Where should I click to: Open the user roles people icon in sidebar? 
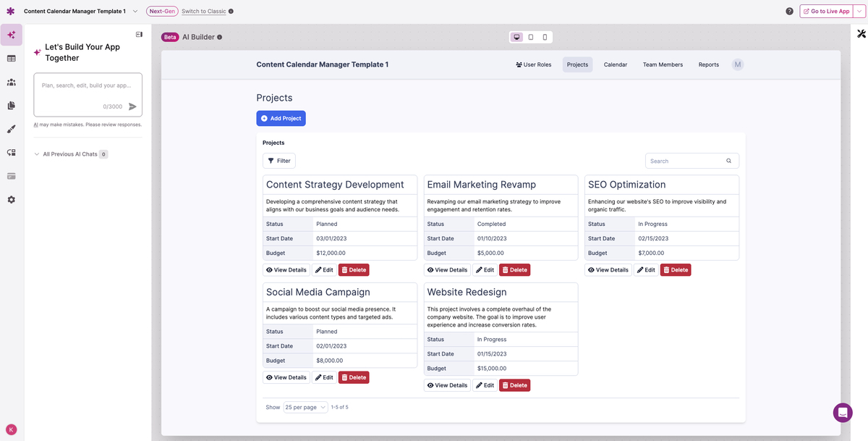coord(12,82)
